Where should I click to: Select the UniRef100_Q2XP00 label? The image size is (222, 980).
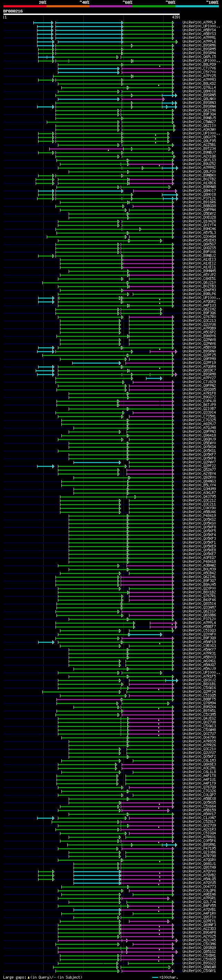pyautogui.click(x=199, y=588)
